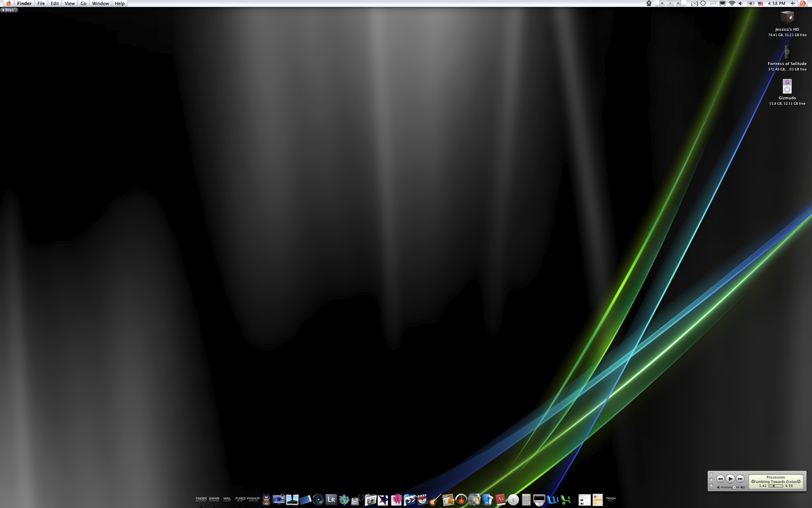Open the Finder menu
Image resolution: width=812 pixels, height=508 pixels.
24,3
